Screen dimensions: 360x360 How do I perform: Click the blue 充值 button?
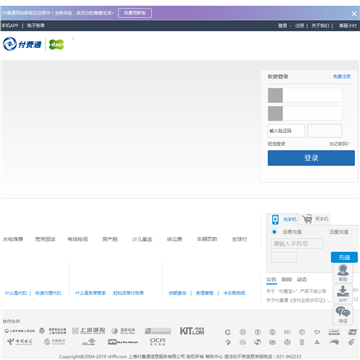(x=344, y=257)
